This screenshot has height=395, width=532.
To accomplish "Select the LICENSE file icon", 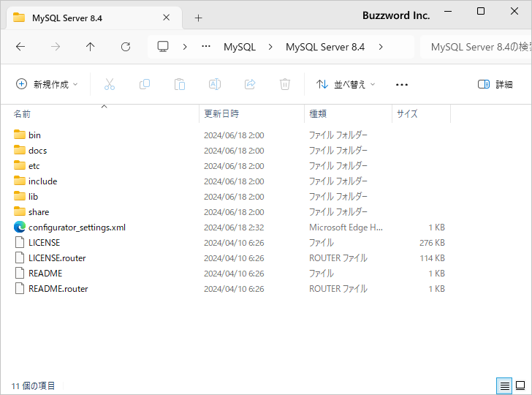I will 20,243.
